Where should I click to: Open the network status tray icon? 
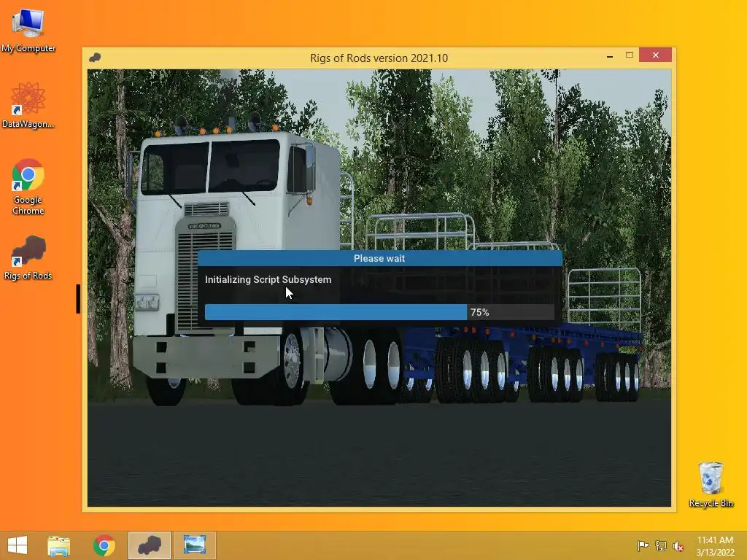click(x=661, y=545)
